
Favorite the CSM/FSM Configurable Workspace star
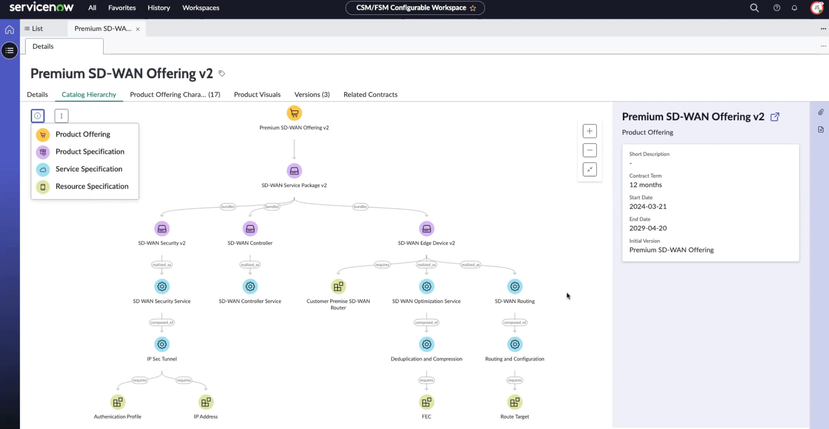(x=473, y=8)
